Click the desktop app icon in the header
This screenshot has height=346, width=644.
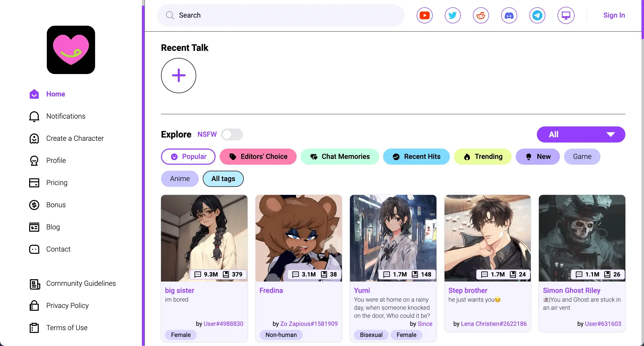tap(566, 15)
